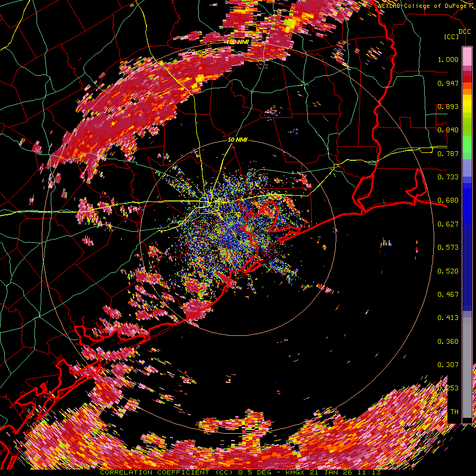This screenshot has width=476, height=476.
Task: Select the 0.307 scale value
Action: [x=448, y=365]
